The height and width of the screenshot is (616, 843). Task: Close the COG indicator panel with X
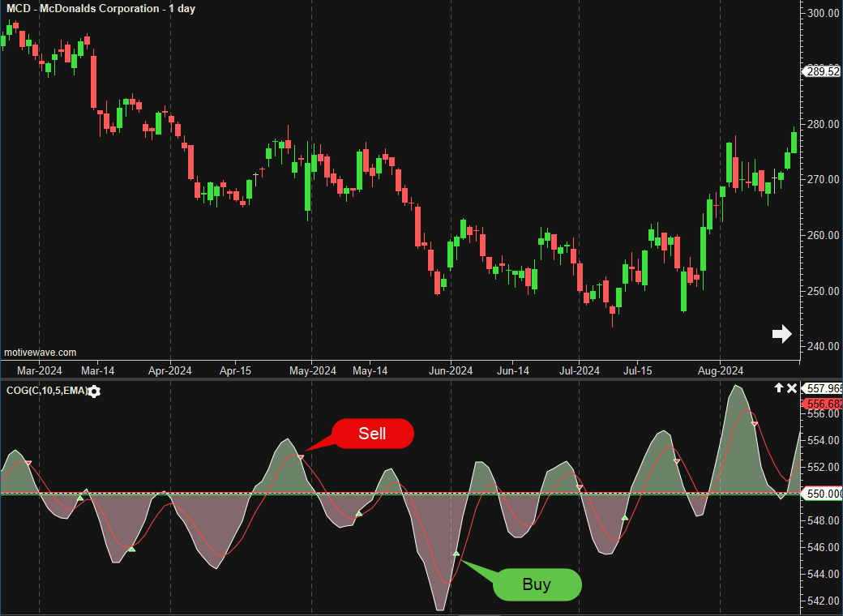coord(792,388)
